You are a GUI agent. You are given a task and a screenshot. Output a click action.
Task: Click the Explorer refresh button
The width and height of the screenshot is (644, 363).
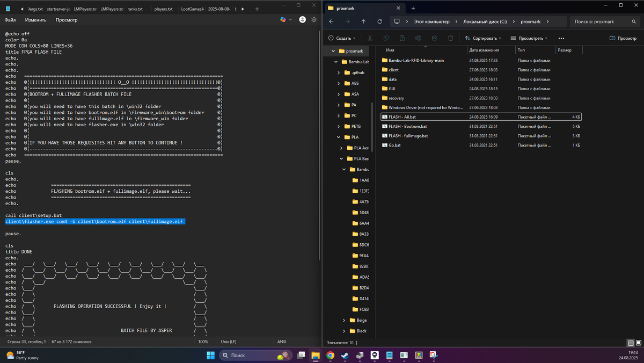point(380,21)
